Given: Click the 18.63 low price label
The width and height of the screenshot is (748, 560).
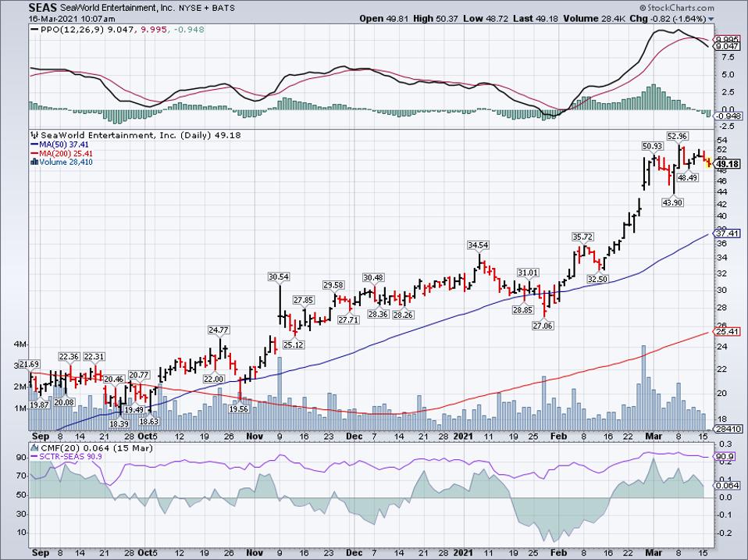Looking at the screenshot, I should 149,421.
